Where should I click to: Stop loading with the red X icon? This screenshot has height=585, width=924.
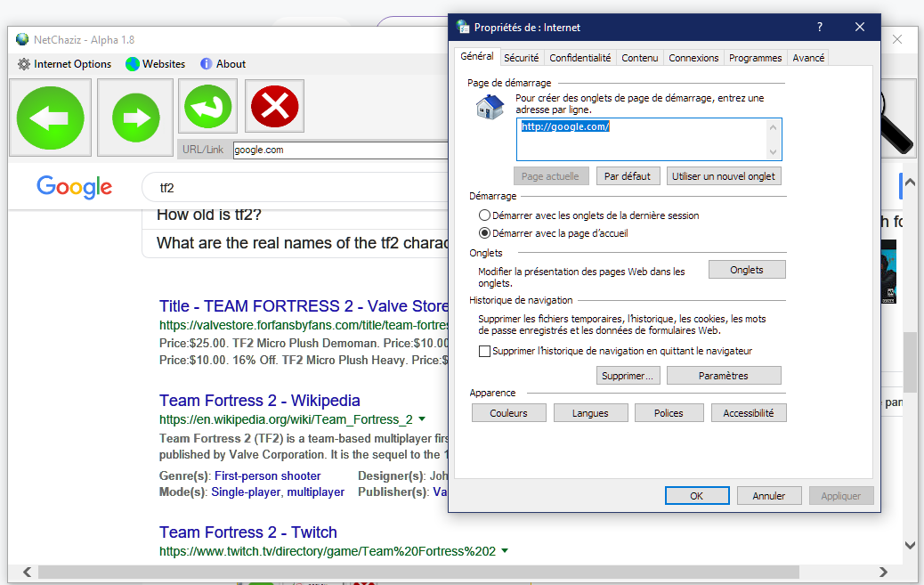[x=274, y=106]
